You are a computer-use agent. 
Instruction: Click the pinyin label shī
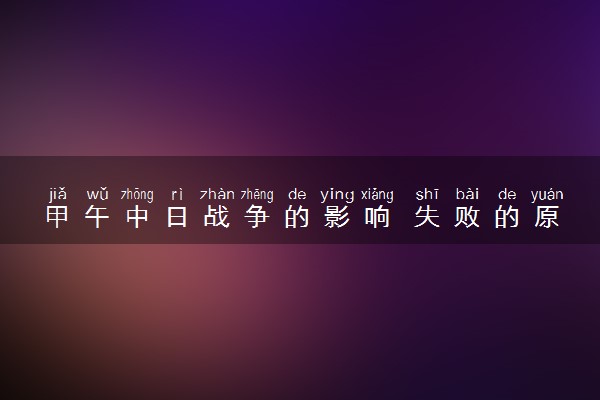pos(427,194)
